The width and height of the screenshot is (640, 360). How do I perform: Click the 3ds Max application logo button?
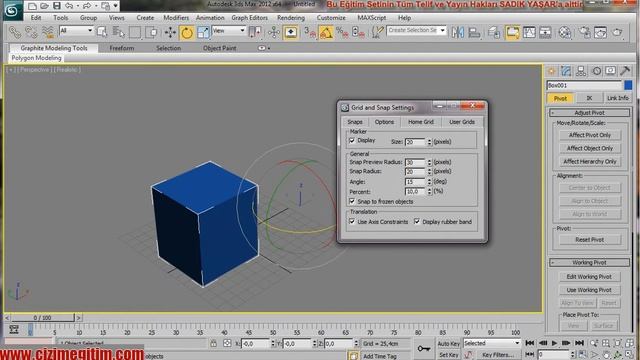[12, 10]
